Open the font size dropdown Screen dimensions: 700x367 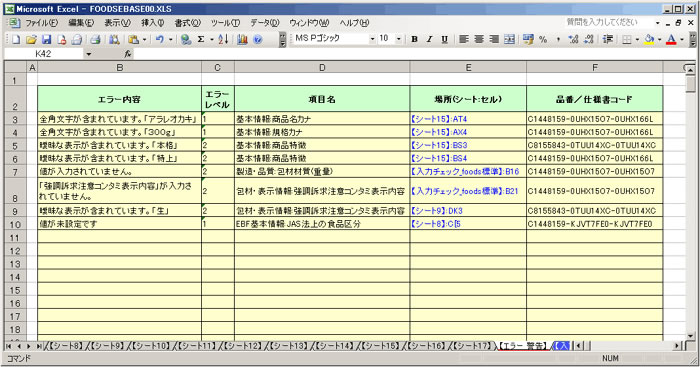(x=399, y=39)
